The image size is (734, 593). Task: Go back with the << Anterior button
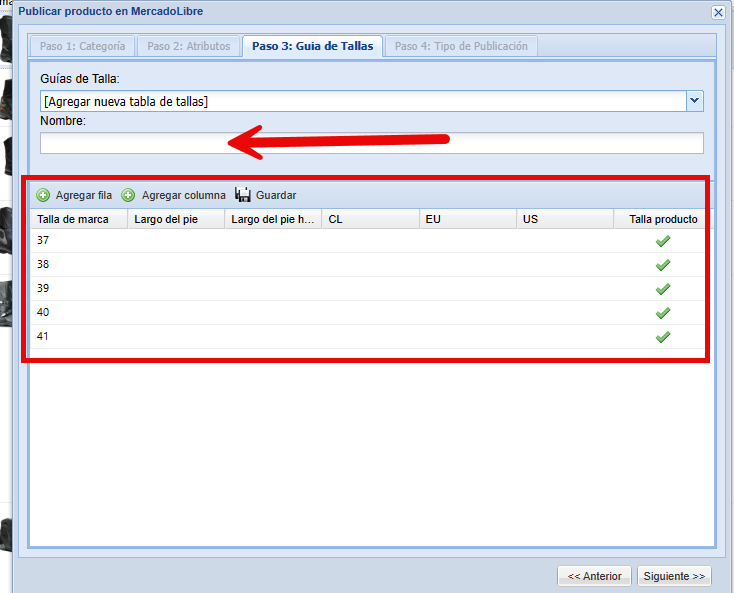594,576
